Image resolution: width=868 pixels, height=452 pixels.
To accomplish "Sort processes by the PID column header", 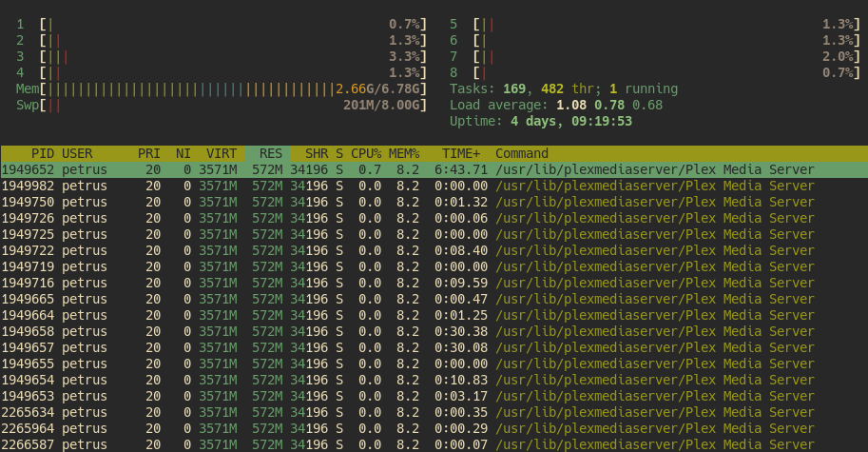I will (43, 153).
